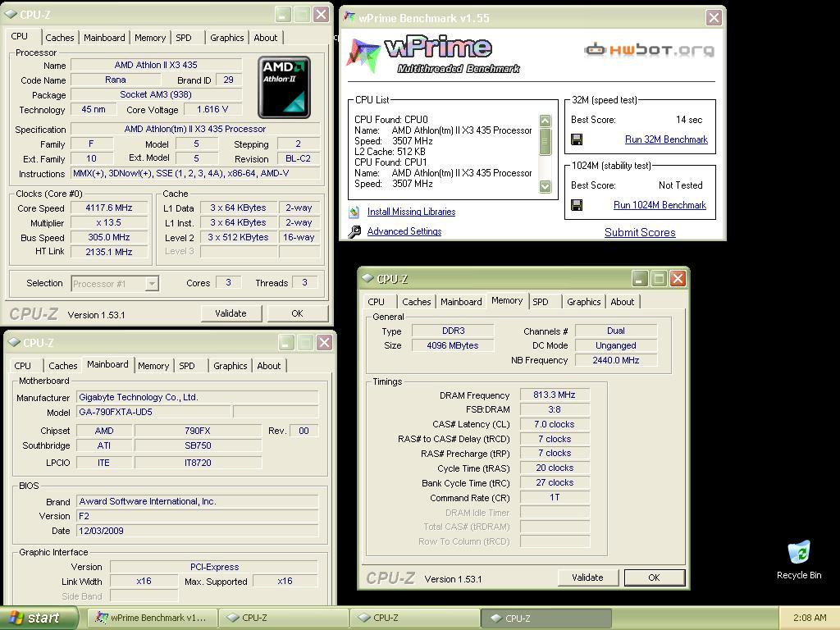The image size is (840, 630).
Task: Click the title icon of the CPU-Z Memory window
Action: point(367,278)
